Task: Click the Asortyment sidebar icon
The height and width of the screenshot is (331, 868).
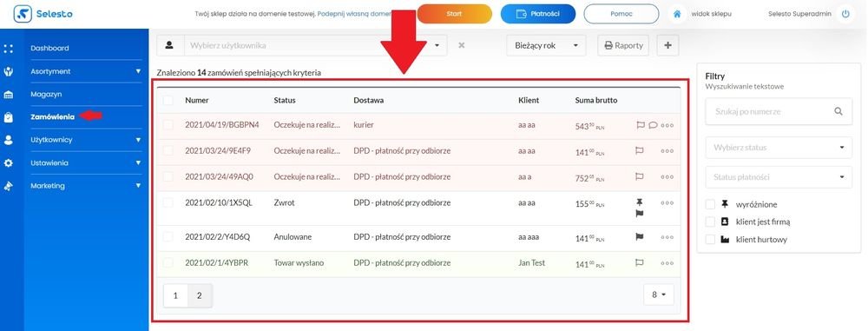Action: pos(9,71)
